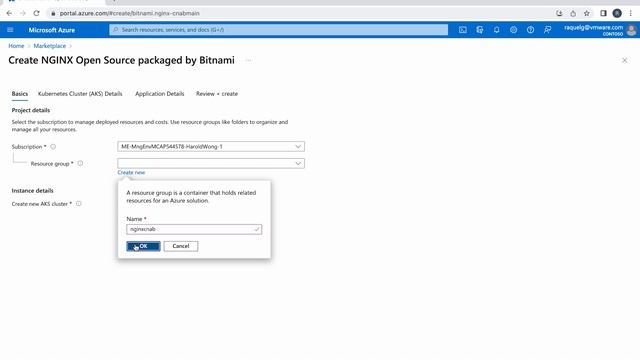
Task: Focus the Azure search resources box
Action: [x=278, y=30]
